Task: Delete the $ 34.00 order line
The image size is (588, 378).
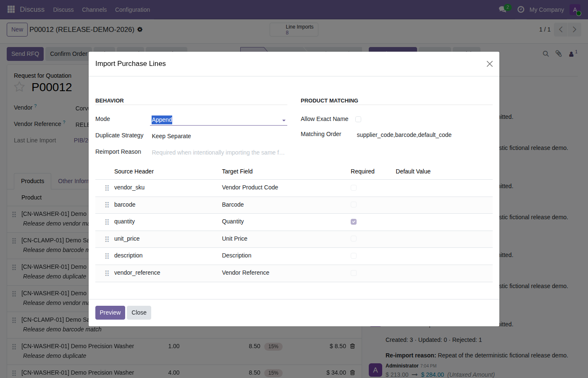Action: click(x=352, y=373)
